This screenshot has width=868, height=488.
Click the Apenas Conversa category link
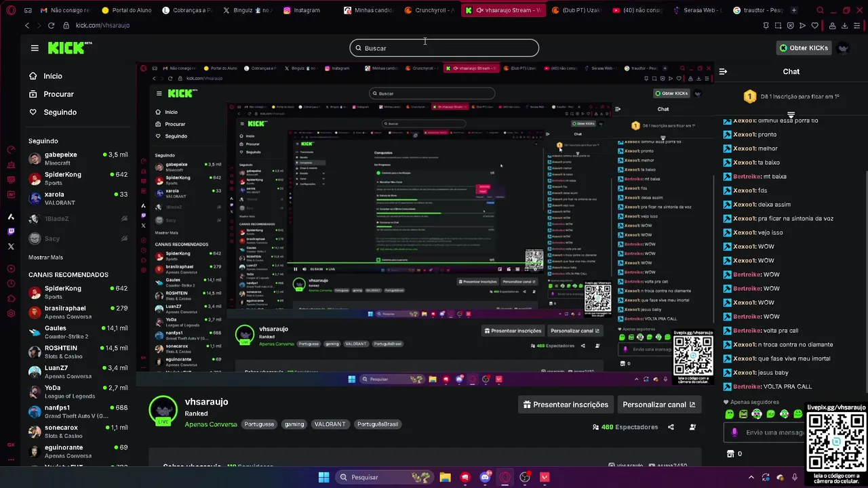[212, 424]
